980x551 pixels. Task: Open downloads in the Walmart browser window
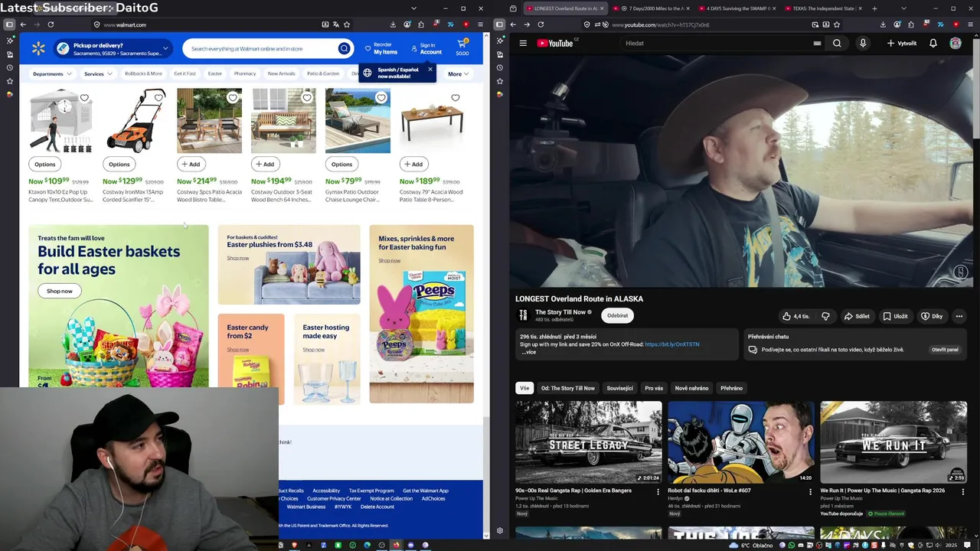point(393,24)
